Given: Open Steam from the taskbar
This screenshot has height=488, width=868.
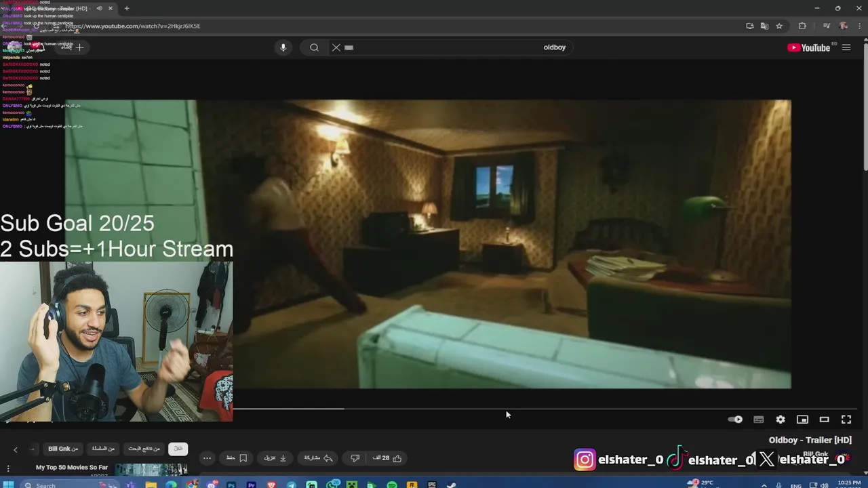Looking at the screenshot, I should pyautogui.click(x=452, y=485).
